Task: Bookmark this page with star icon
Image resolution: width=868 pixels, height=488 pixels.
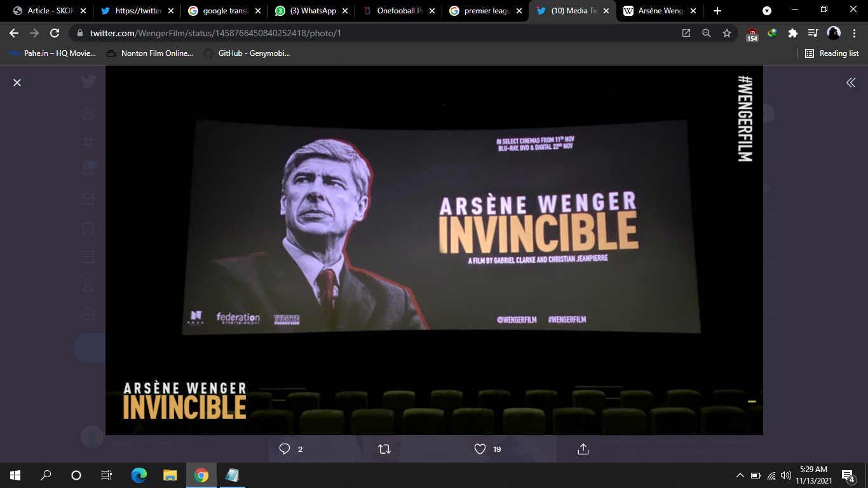Action: point(727,33)
